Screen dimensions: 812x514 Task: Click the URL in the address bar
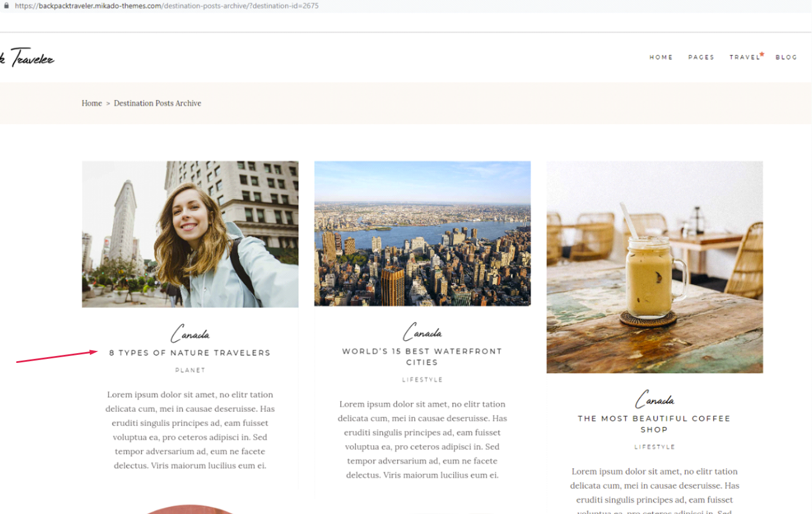(x=167, y=6)
